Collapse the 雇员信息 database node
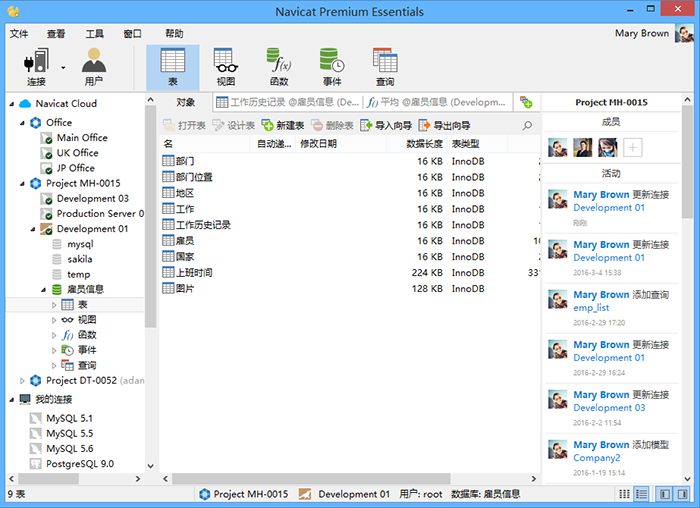This screenshot has width=700, height=508. pyautogui.click(x=44, y=290)
